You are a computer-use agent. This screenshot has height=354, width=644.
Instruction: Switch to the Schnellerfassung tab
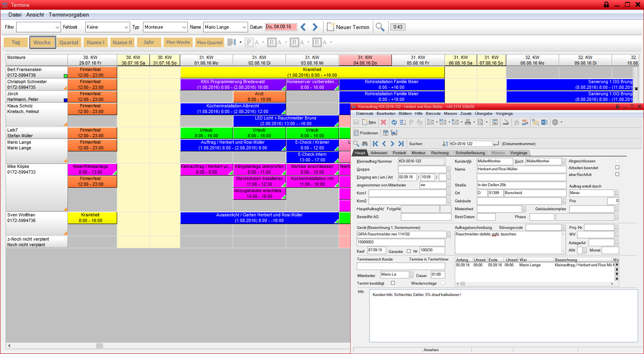pos(470,153)
